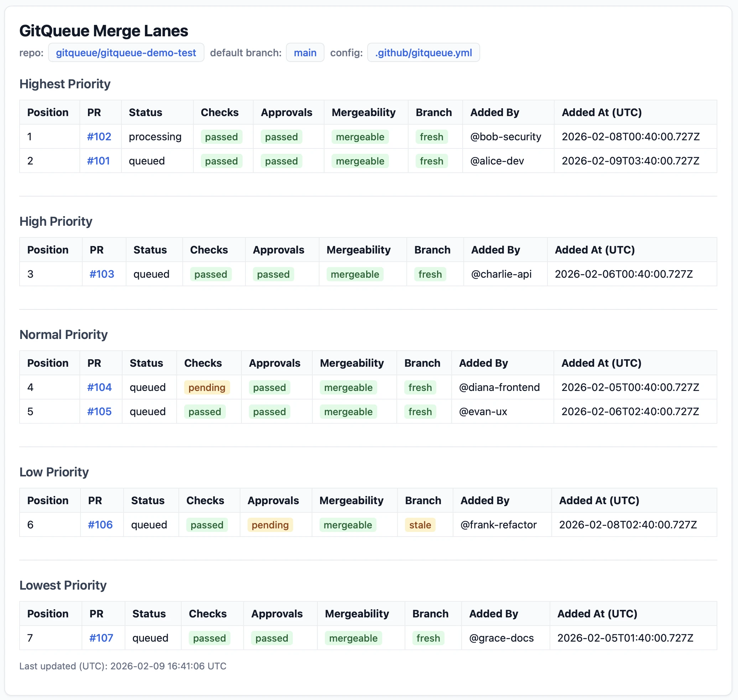Select the High Priority heading
738x700 pixels.
coord(56,221)
